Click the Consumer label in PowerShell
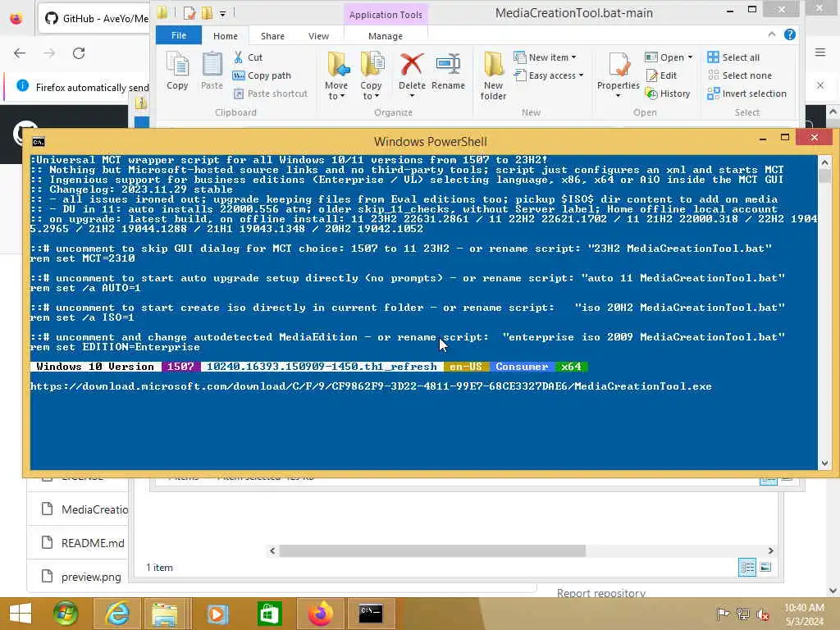840x630 pixels. [x=522, y=367]
